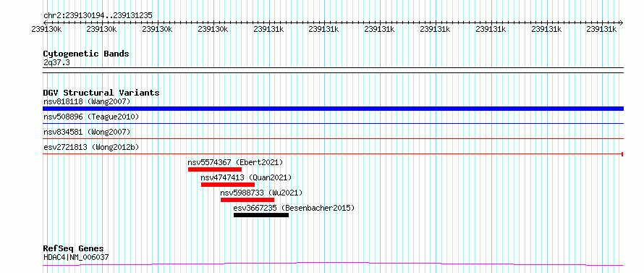This screenshot has width=644, height=273.
Task: Click the nsv834581 (Wong2007) variant label
Action: [87, 132]
